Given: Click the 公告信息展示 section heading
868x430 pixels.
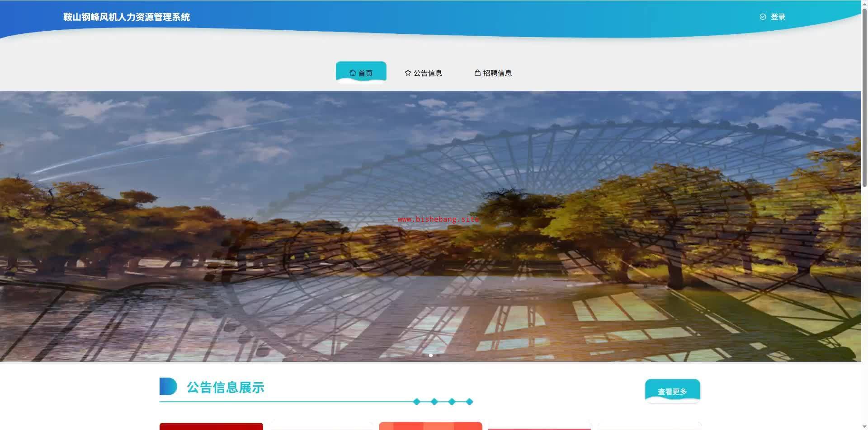Looking at the screenshot, I should tap(226, 388).
